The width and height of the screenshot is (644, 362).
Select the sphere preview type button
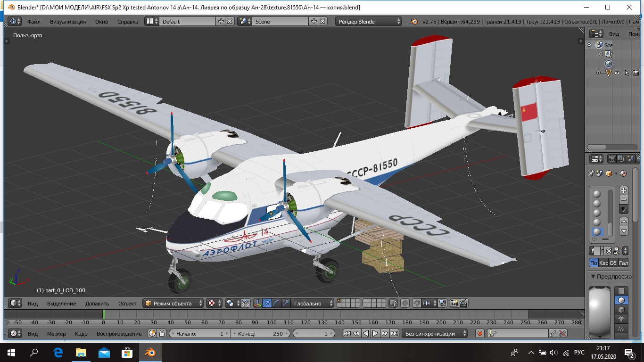[x=621, y=300]
